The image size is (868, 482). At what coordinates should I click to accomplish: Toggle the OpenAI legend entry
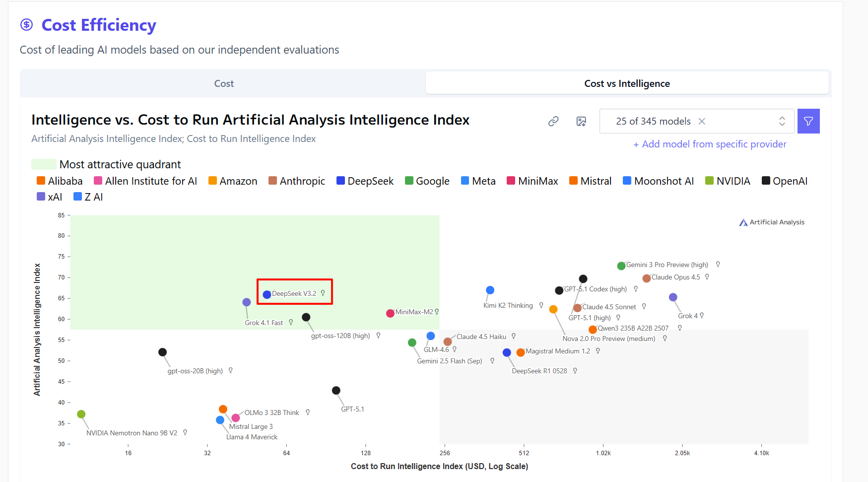coord(785,181)
